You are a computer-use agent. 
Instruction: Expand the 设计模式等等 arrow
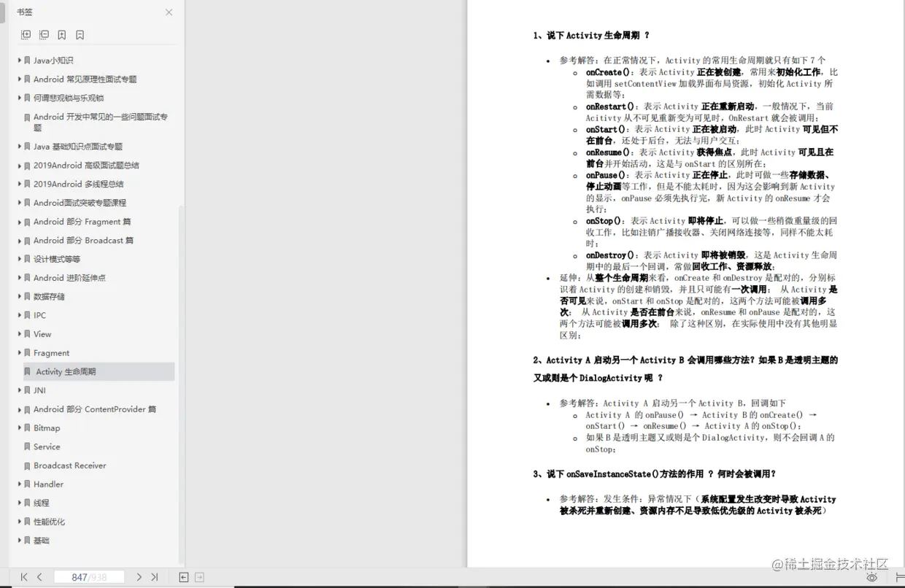20,259
